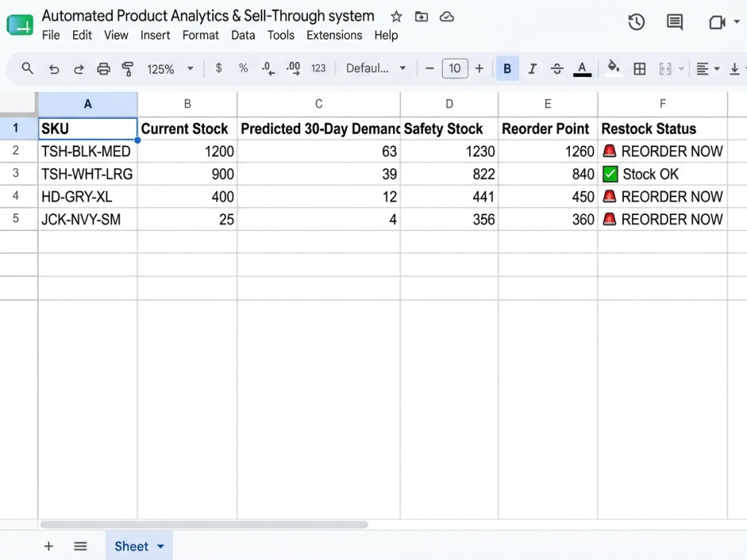Click the select-all corner box

(19, 103)
